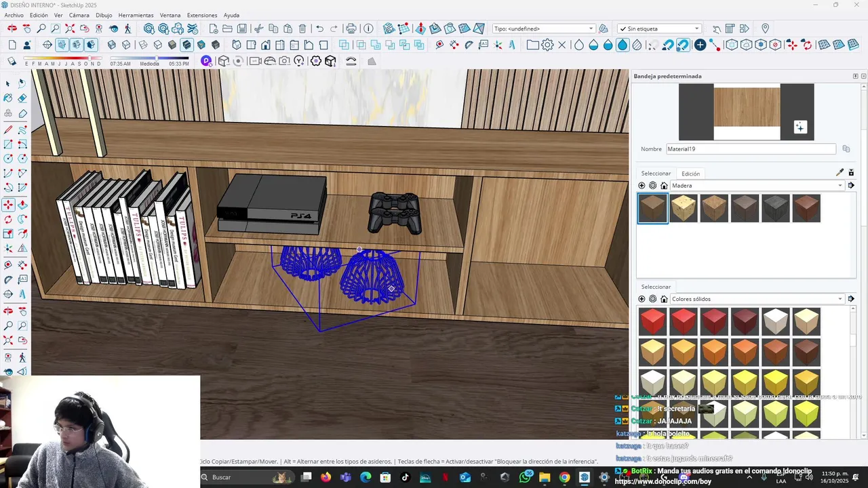Click the Orbit tool in top toolbar
This screenshot has width=868, height=488.
[12, 28]
